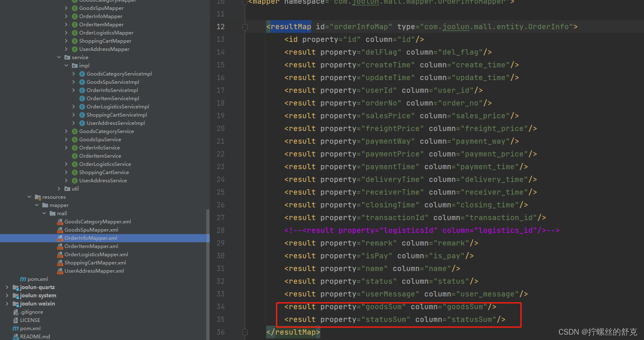Screen dimensions: 644x340
Task: Click the statusSum column value
Action: pyautogui.click(x=471, y=319)
